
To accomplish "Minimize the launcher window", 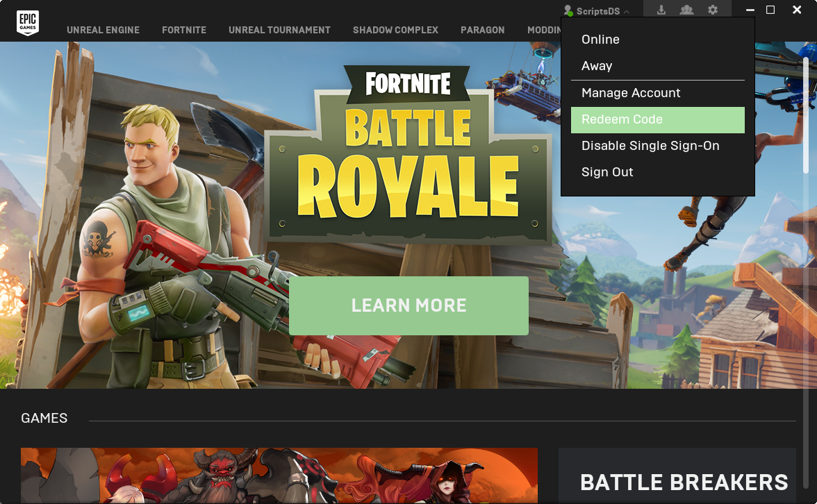I will pos(750,10).
